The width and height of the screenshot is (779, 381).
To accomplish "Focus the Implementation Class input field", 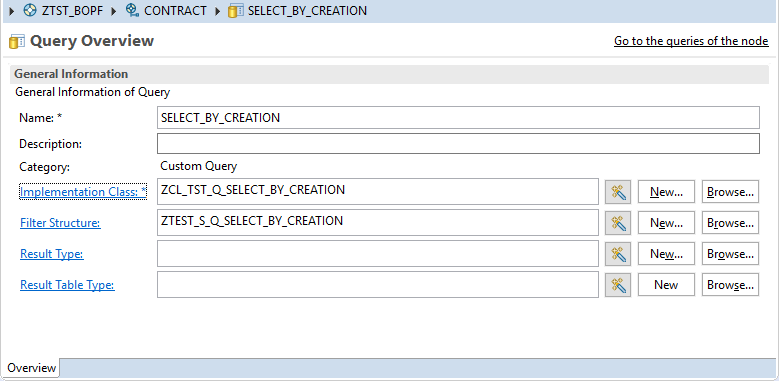I will [x=378, y=192].
